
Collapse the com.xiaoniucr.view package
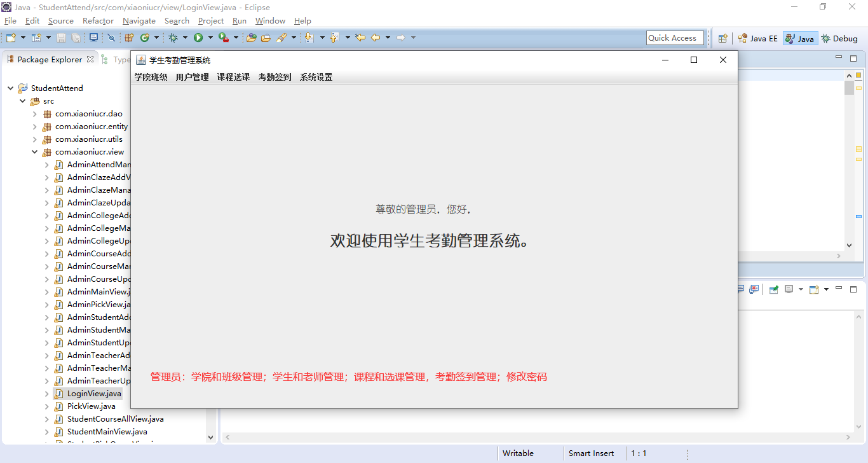35,152
